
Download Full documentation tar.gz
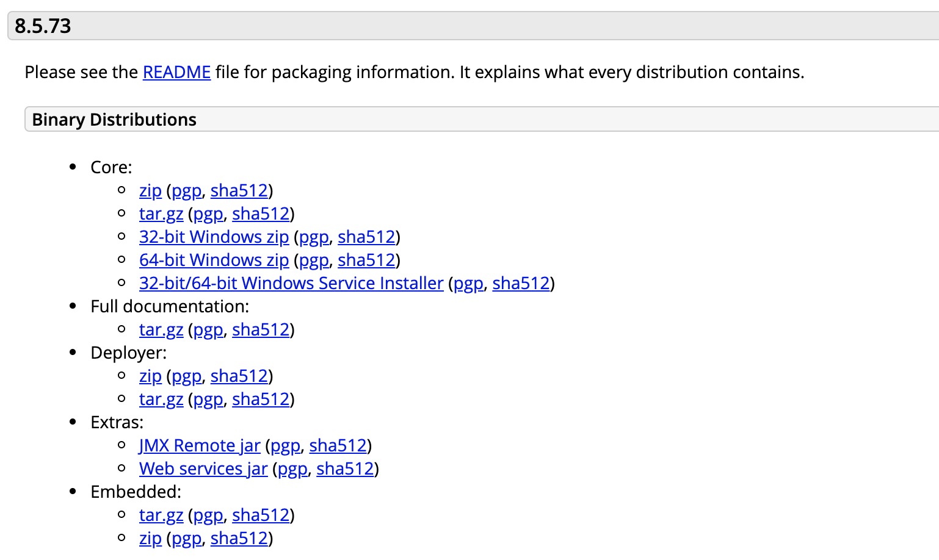161,329
